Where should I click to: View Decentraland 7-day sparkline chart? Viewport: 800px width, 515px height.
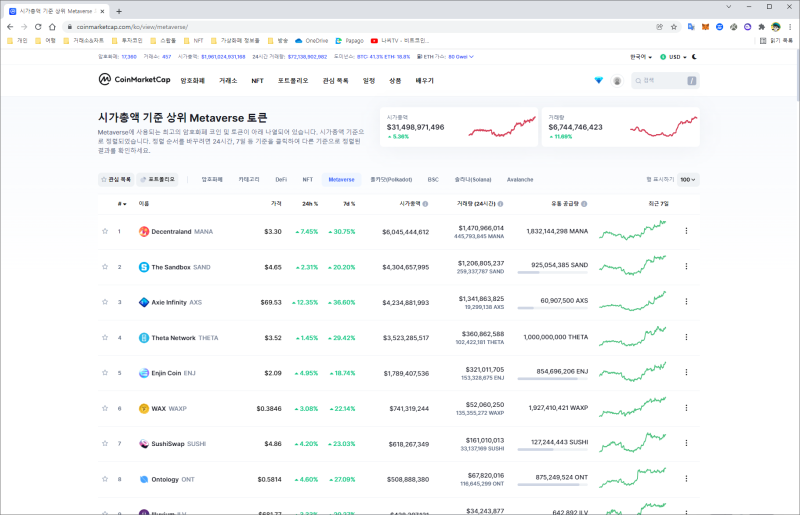pyautogui.click(x=633, y=230)
